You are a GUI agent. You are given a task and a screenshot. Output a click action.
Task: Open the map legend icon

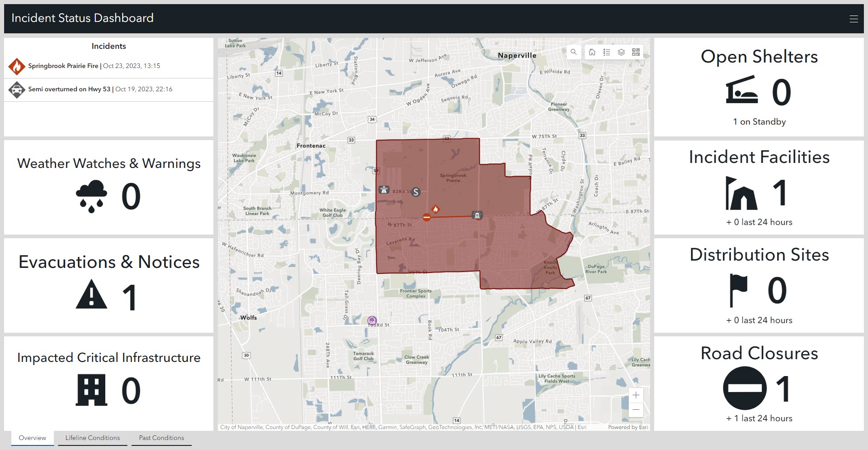pos(606,52)
